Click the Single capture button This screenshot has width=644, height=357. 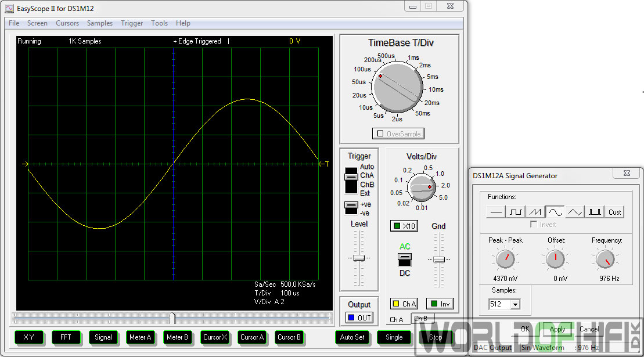point(394,337)
